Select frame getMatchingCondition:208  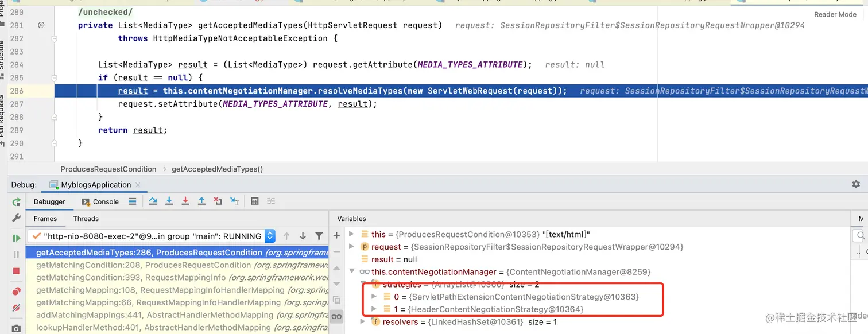(178, 265)
